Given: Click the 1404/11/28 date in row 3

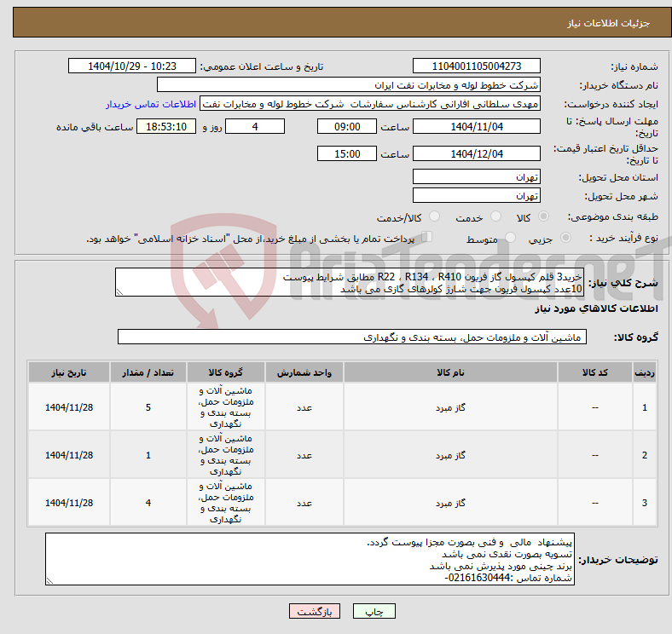Looking at the screenshot, I should (x=69, y=503).
